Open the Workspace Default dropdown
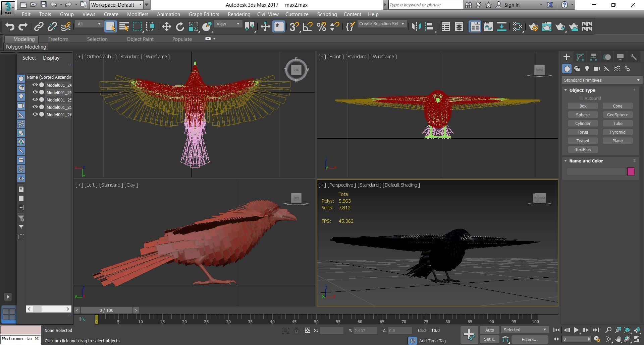The image size is (644, 345). (116, 5)
